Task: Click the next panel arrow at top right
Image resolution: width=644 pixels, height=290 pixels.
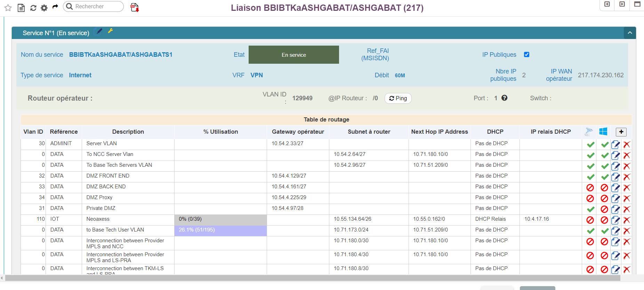Action: [x=622, y=5]
